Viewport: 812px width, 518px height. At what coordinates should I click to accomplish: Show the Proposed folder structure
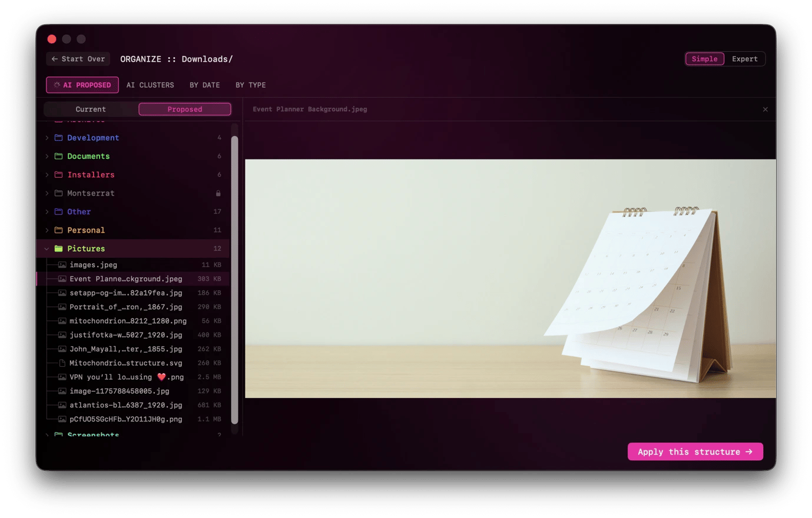(x=185, y=109)
